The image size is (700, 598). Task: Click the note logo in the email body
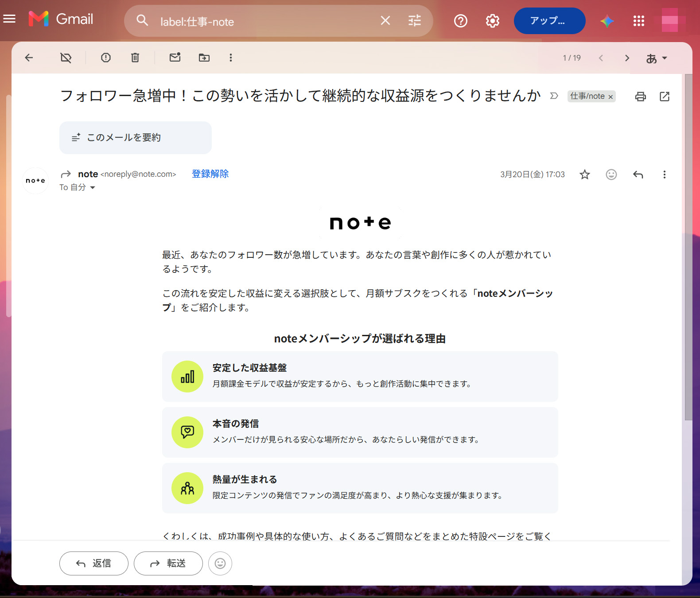[360, 223]
